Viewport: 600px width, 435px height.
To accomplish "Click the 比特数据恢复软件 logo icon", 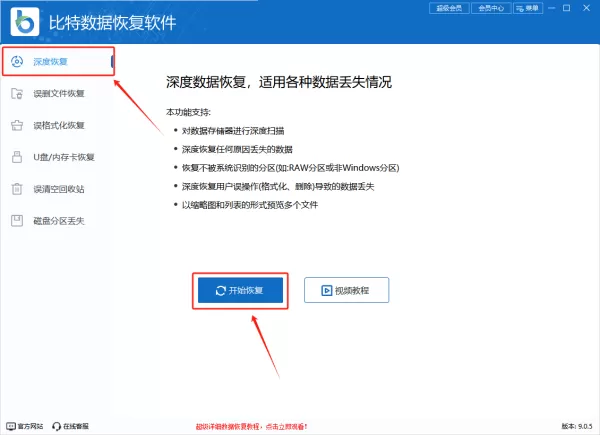I will click(25, 22).
